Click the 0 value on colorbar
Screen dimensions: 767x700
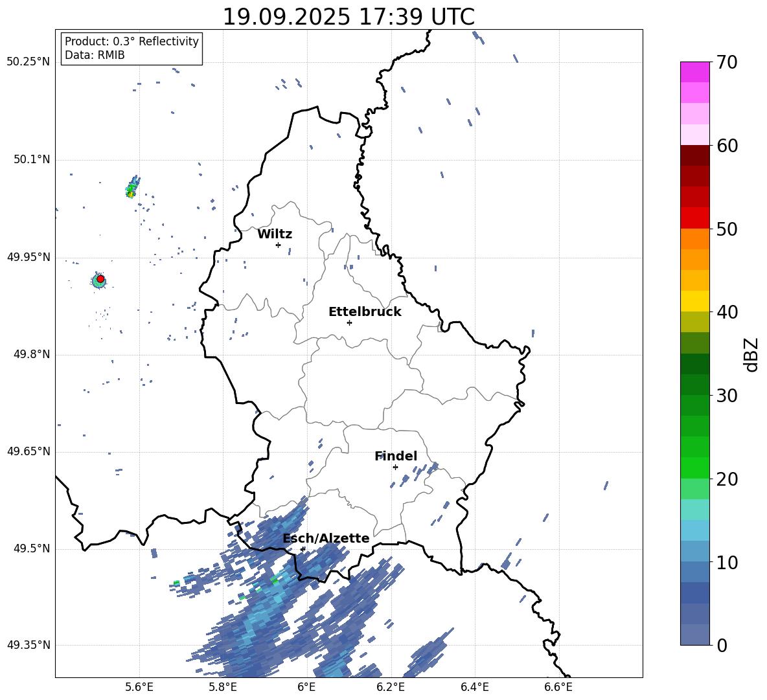[722, 645]
